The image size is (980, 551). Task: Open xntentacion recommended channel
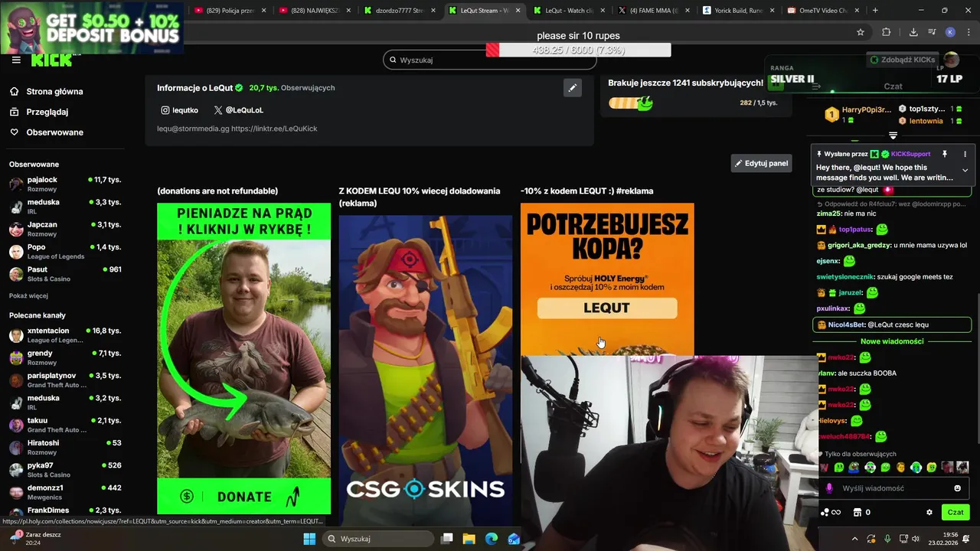pyautogui.click(x=65, y=335)
